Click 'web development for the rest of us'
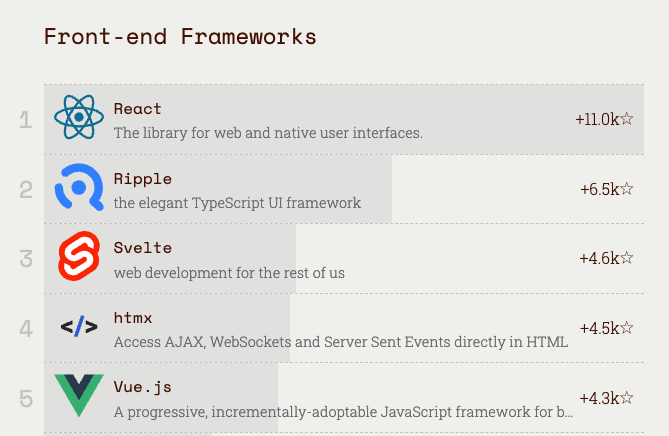This screenshot has height=436, width=669. click(229, 273)
